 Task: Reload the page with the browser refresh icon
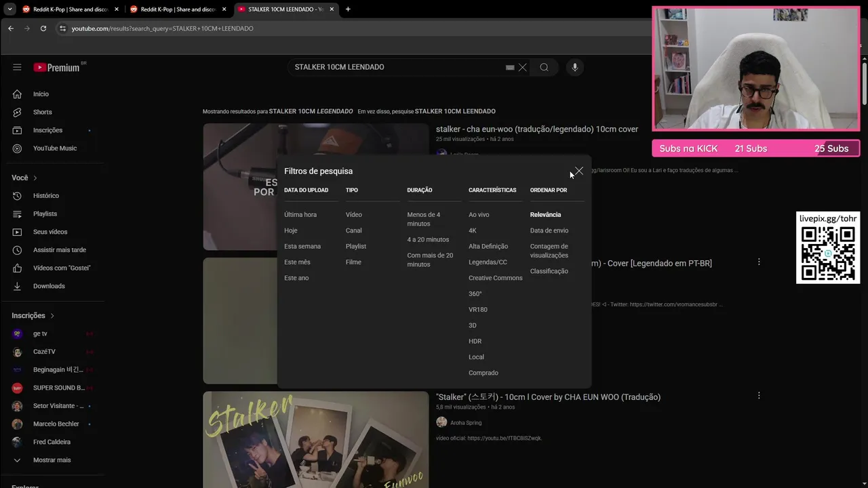pyautogui.click(x=43, y=28)
